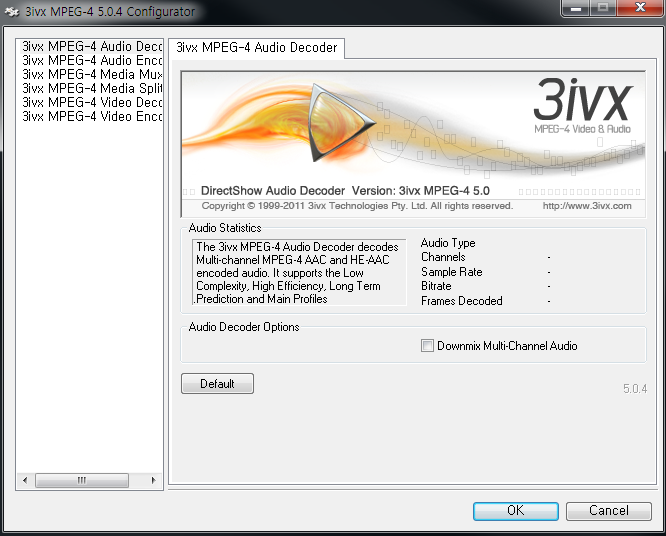This screenshot has width=666, height=536.
Task: Select 3ivx MPEG-4 Audio Encoder list entry
Action: 92,60
